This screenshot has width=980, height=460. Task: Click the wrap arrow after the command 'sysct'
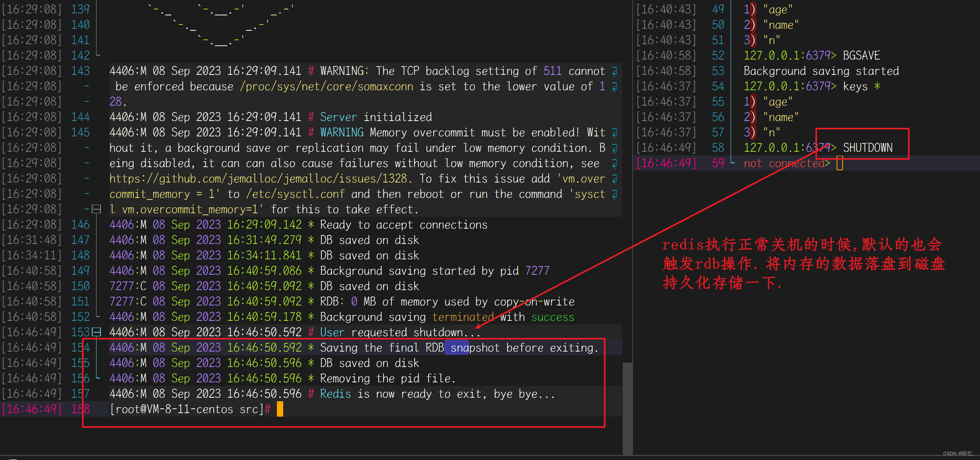coord(614,194)
